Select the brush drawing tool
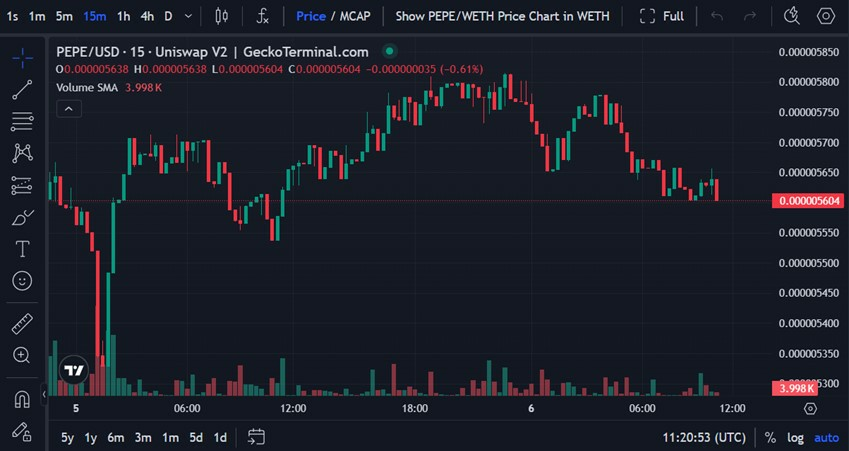This screenshot has width=849, height=451. tap(21, 217)
